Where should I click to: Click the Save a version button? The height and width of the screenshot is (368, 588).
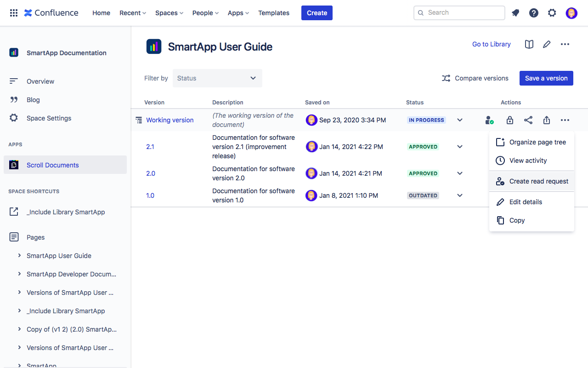[x=546, y=78]
